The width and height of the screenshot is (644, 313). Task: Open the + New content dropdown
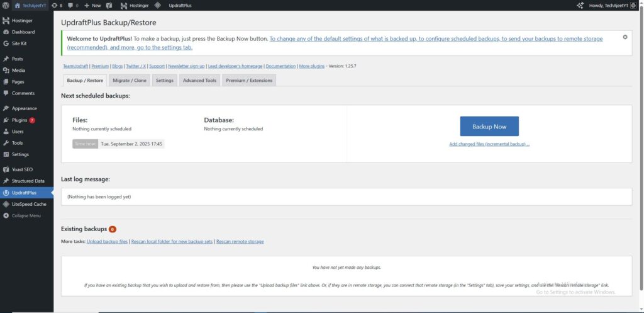pyautogui.click(x=92, y=5)
